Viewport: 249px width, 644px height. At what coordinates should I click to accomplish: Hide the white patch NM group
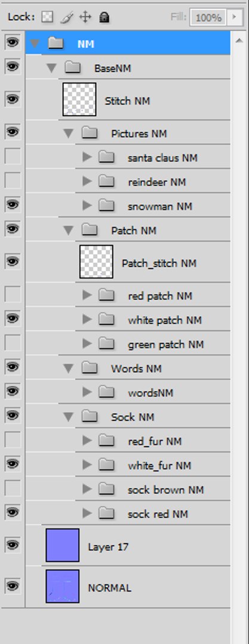point(13,318)
